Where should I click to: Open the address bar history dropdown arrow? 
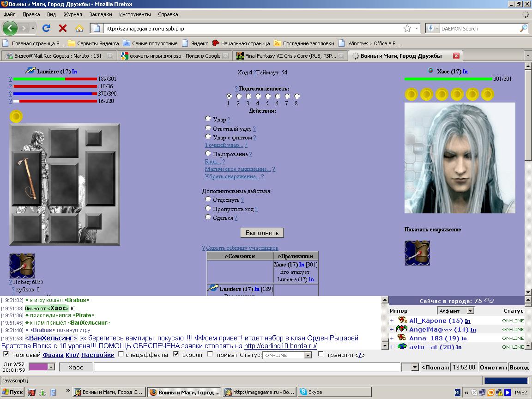(x=417, y=28)
